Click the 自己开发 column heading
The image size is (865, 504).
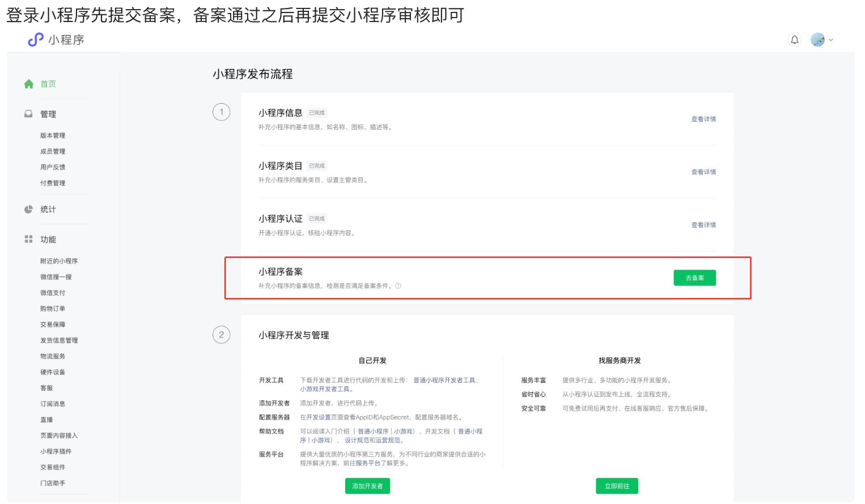[x=372, y=361]
